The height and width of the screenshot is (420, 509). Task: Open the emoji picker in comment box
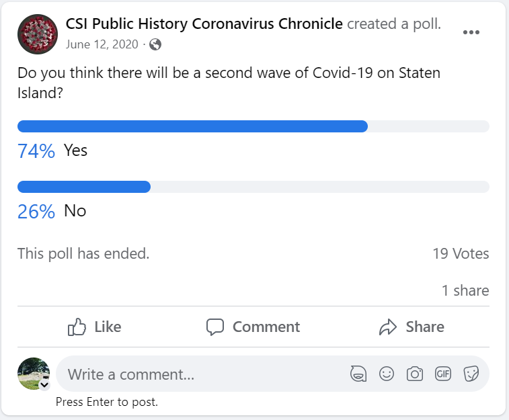coord(387,374)
